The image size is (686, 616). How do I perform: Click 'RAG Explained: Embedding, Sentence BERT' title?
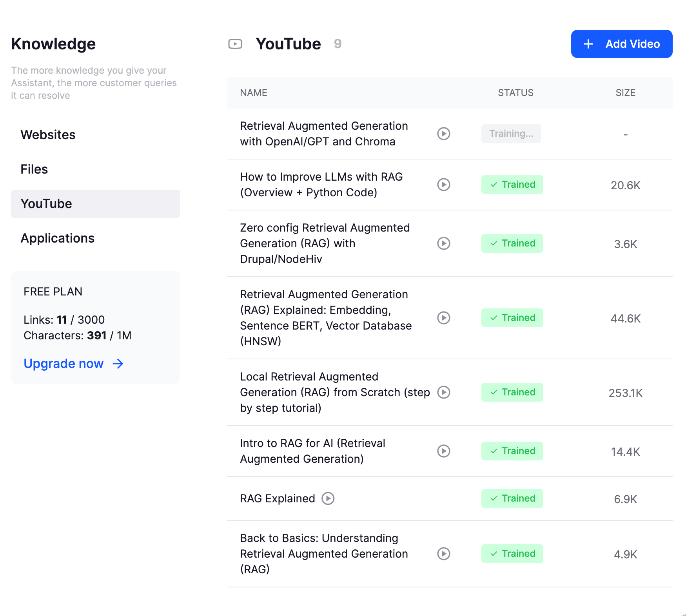click(326, 318)
